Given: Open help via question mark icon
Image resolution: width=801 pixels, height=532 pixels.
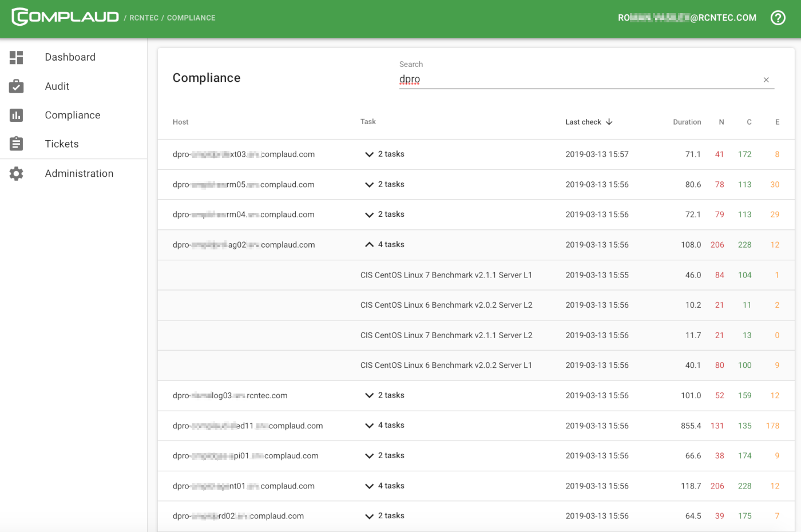Looking at the screenshot, I should [x=778, y=18].
